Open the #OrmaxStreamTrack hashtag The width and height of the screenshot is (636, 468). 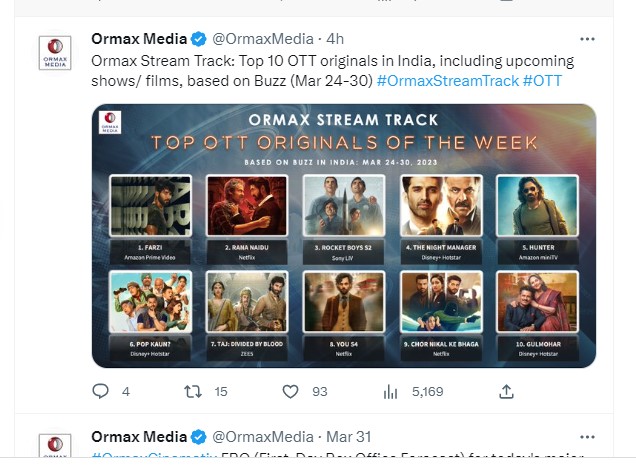pos(448,81)
